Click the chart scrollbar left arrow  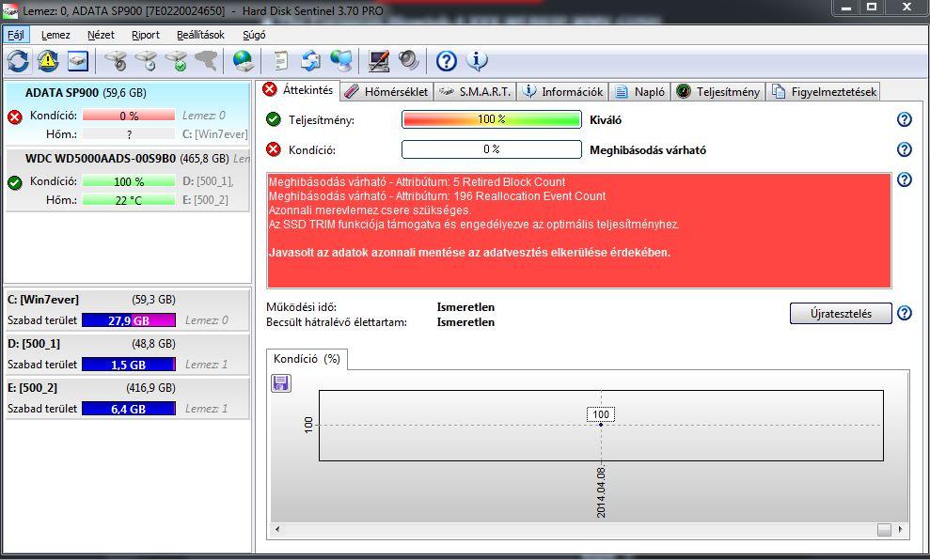277,529
